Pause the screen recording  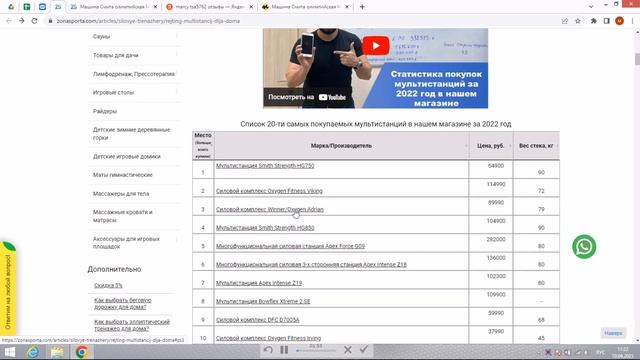coord(284,350)
